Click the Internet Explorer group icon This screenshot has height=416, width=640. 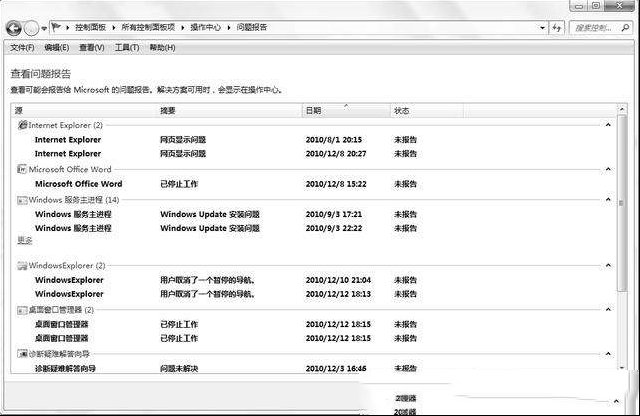[22, 125]
